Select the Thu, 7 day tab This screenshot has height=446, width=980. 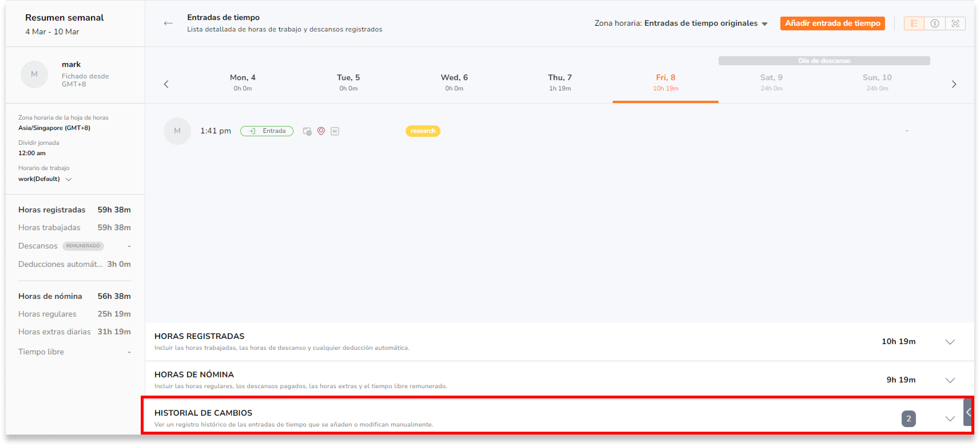point(560,82)
